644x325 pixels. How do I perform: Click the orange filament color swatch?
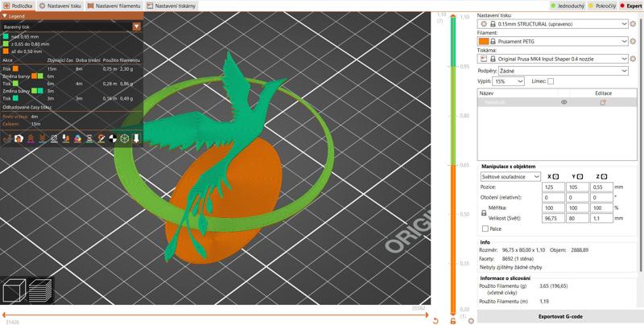click(484, 42)
